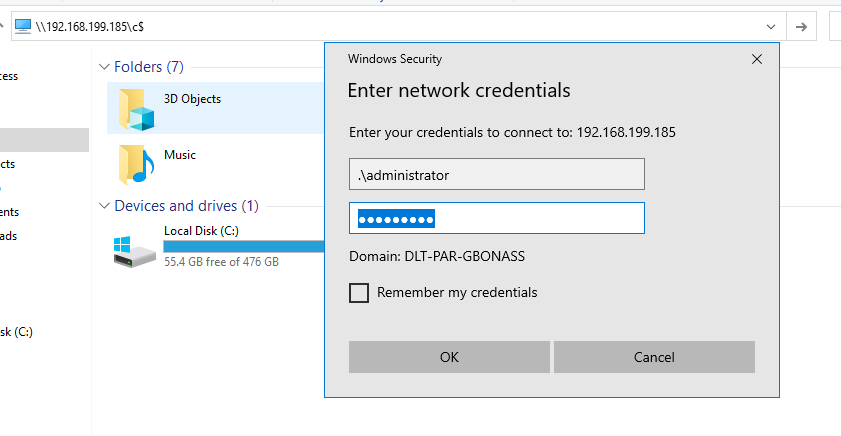Screen dimensions: 841x436
Task: Click the Local Disk (C:) usage bar
Action: 244,246
